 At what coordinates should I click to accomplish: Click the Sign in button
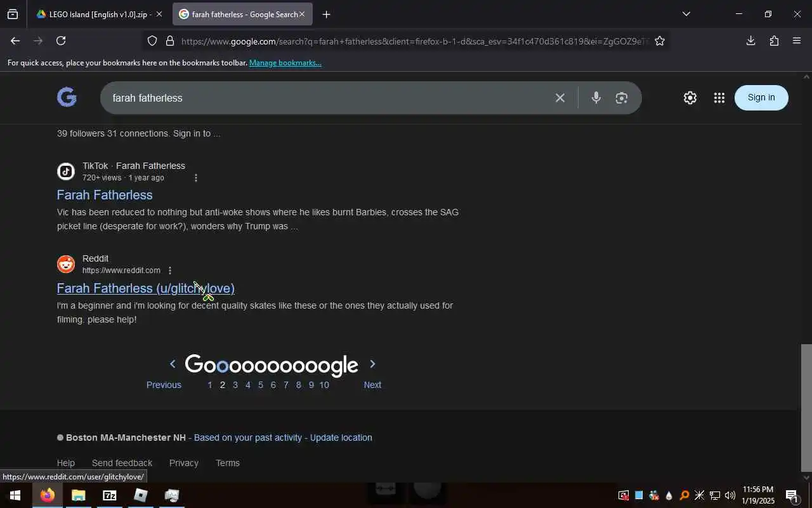point(761,97)
